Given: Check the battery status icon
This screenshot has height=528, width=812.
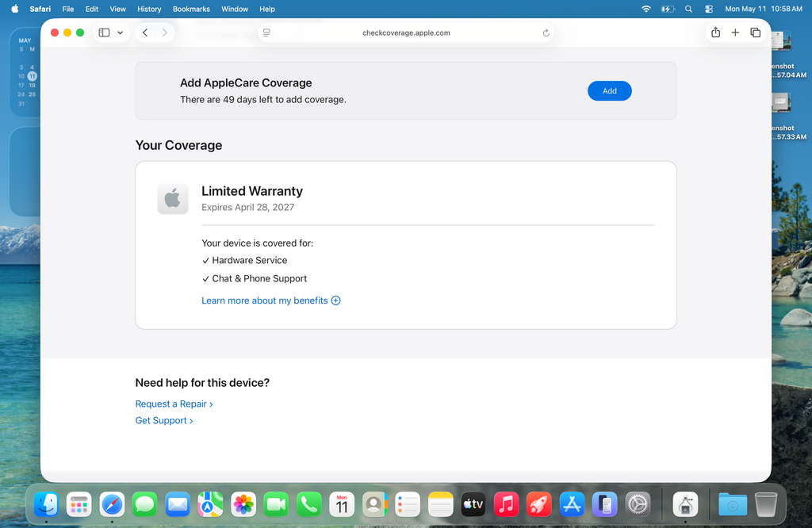Looking at the screenshot, I should (668, 9).
